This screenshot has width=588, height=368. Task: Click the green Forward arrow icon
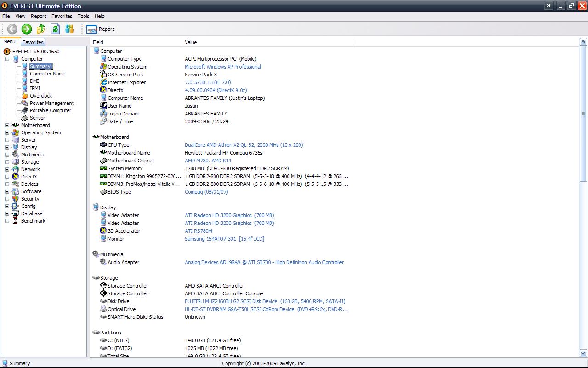27,29
